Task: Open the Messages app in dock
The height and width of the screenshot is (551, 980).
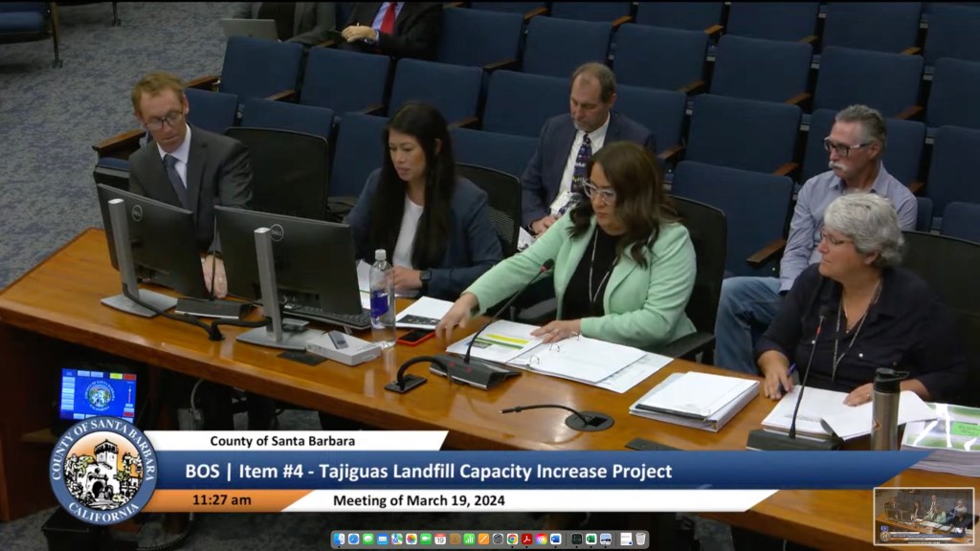Action: pyautogui.click(x=368, y=540)
